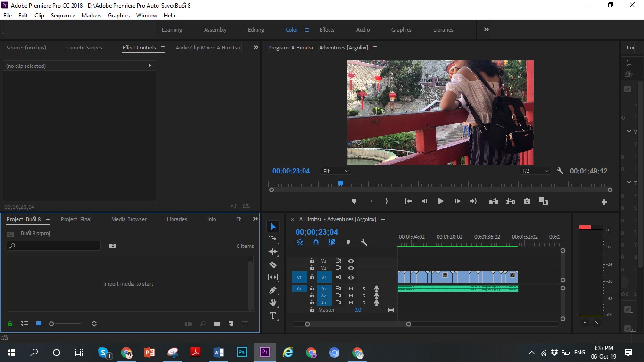Click Find from Query bin icon beside the search field
Screen dimensions: 644x362
(x=112, y=246)
